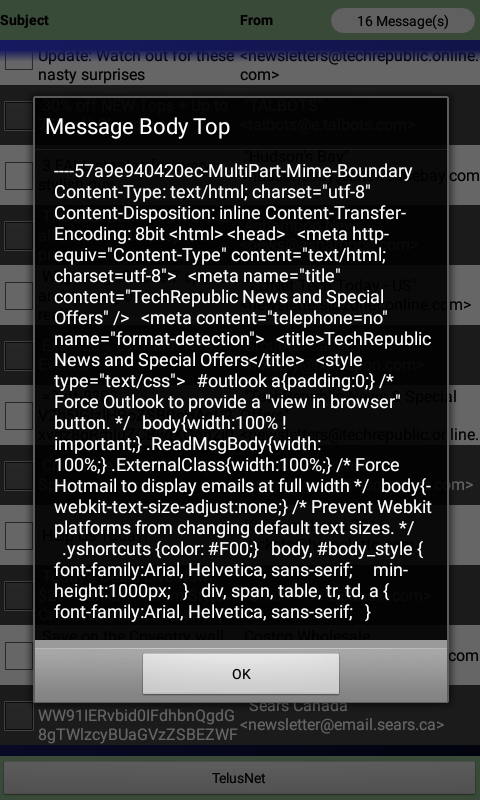Tick the checkbox beside the TALBOTS email
Screen dimensions: 480x800
tap(19, 116)
